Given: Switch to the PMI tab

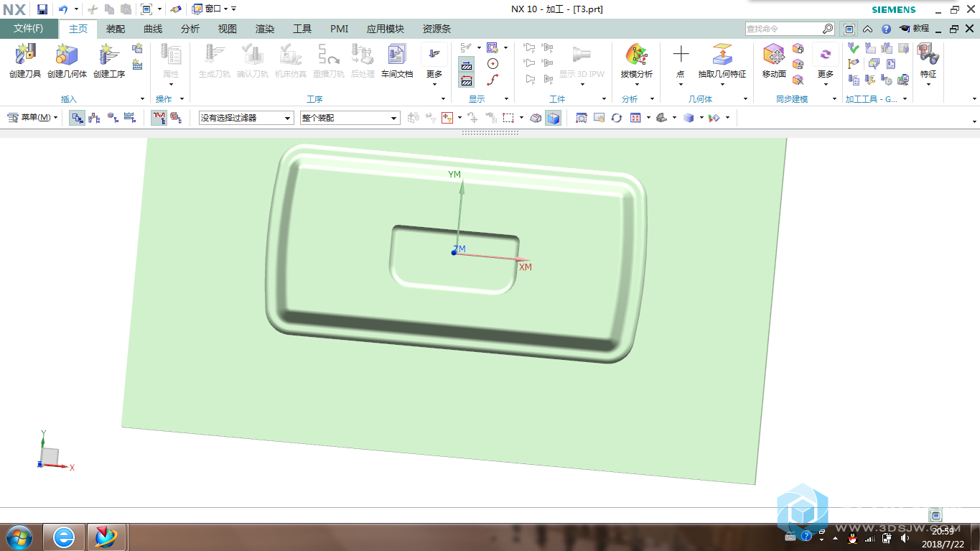Looking at the screenshot, I should coord(339,29).
